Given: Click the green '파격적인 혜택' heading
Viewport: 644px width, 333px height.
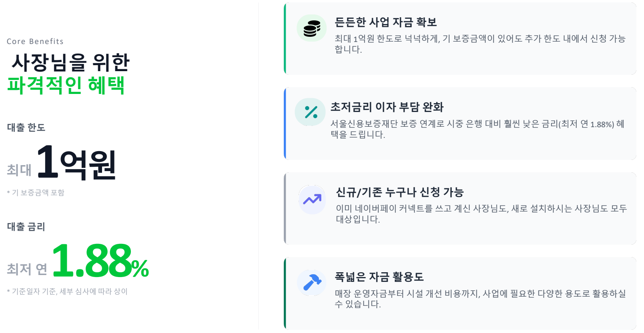Looking at the screenshot, I should point(66,85).
